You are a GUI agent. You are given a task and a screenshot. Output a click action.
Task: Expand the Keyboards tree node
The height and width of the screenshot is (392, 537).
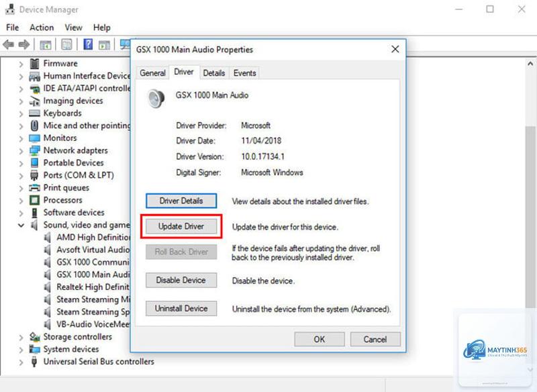tap(21, 113)
